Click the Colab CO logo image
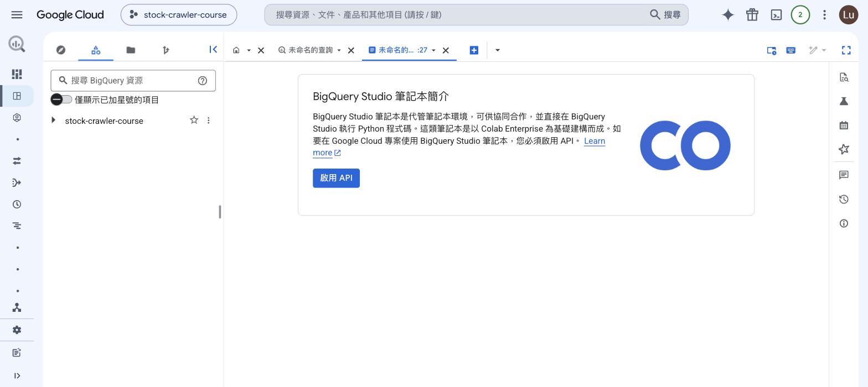This screenshot has width=868, height=387. [x=685, y=145]
